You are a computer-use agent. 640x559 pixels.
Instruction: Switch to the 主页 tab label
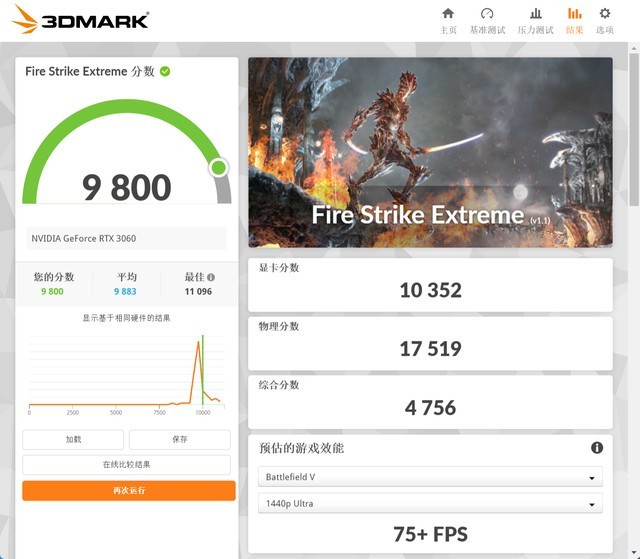pyautogui.click(x=448, y=30)
